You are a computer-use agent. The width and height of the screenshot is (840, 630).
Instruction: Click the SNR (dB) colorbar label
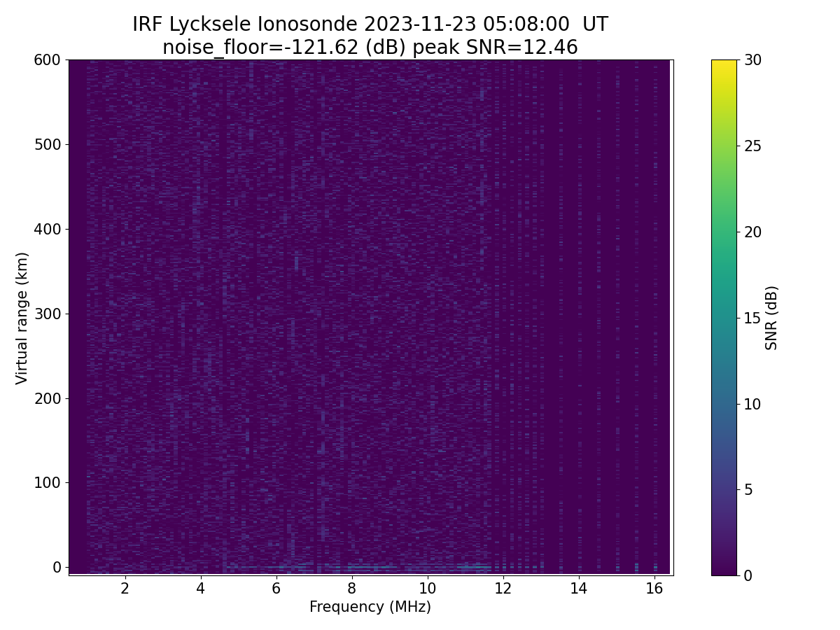click(772, 318)
